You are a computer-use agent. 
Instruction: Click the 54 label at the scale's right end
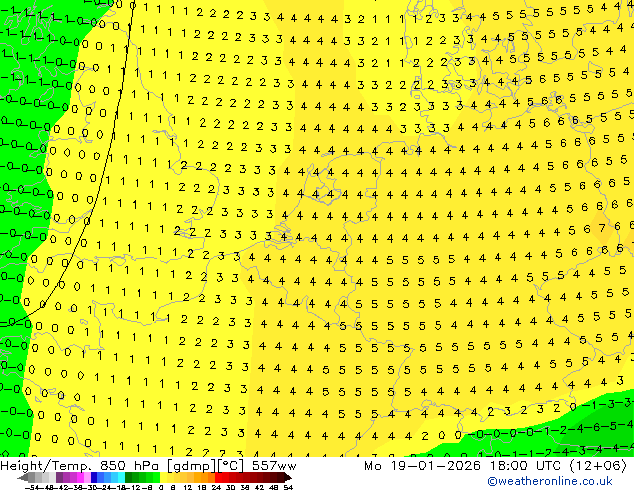click(x=288, y=487)
